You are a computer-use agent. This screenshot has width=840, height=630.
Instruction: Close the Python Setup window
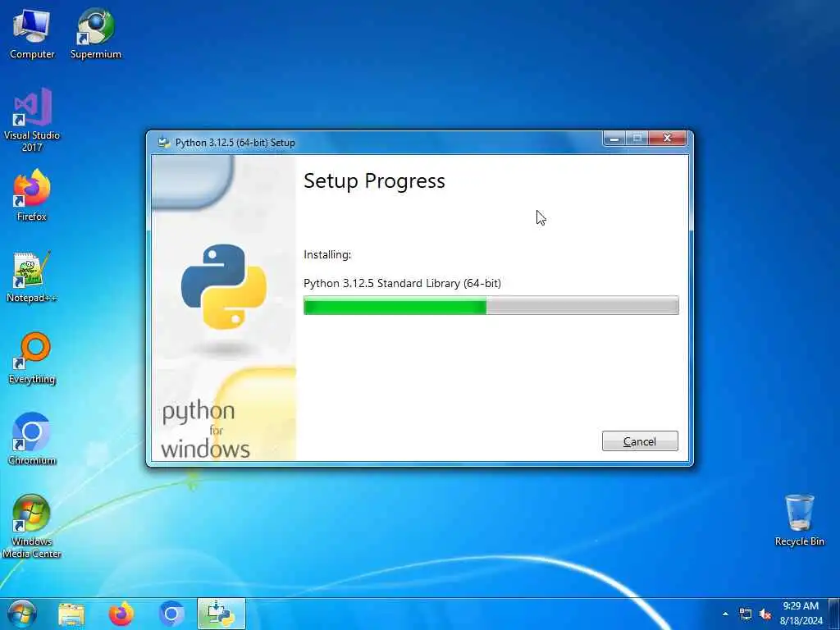[x=667, y=139]
